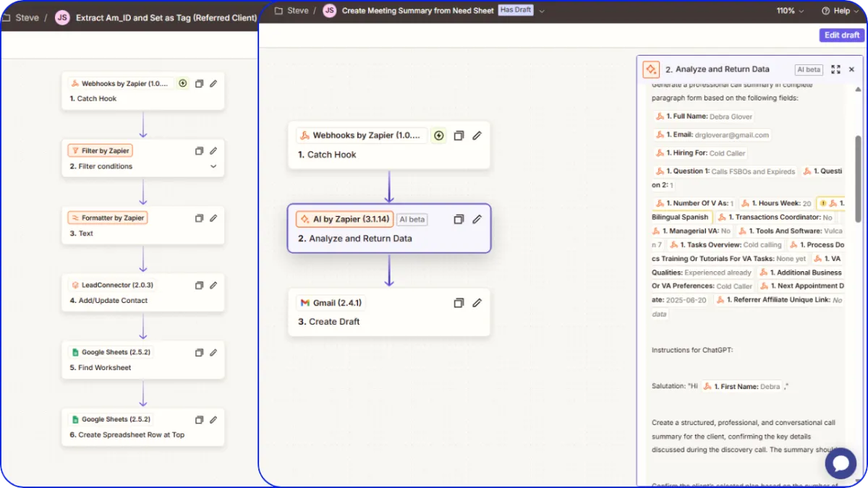Edit the Create Spreadsheet Row at Top step
The width and height of the screenshot is (868, 488).
(x=213, y=419)
